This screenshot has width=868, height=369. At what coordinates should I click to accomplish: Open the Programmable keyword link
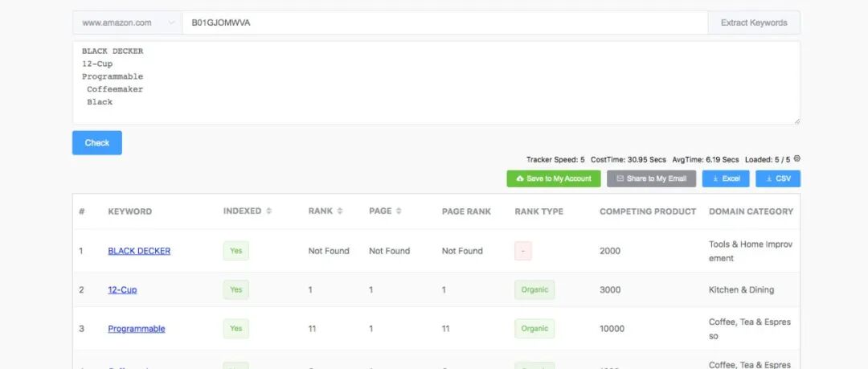tap(136, 329)
